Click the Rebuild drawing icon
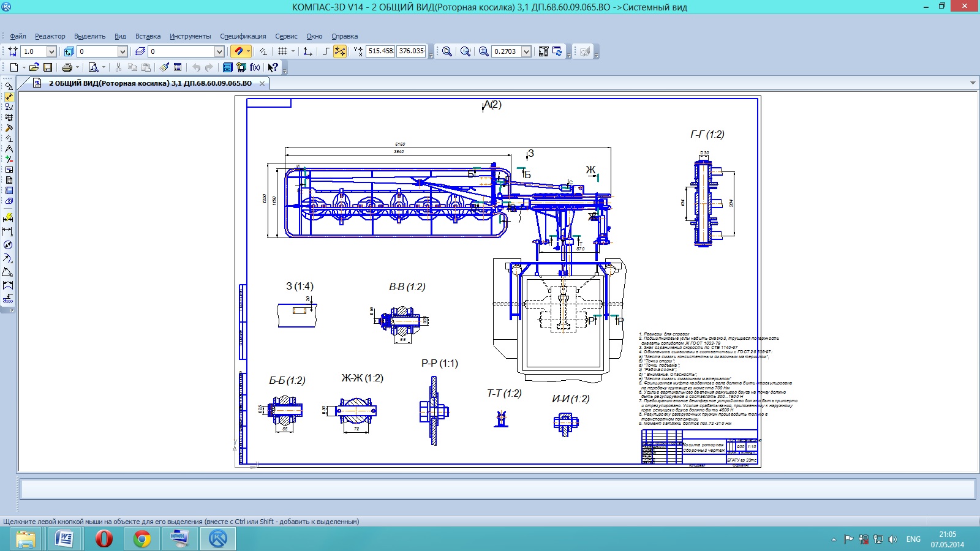Viewport: 980px width, 551px height. coord(543,51)
